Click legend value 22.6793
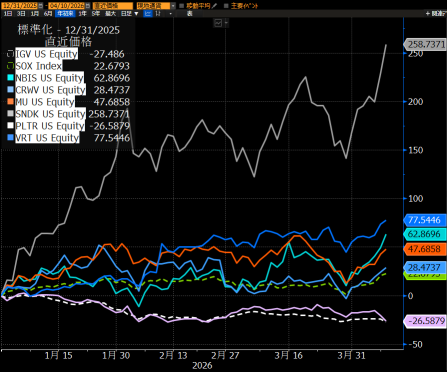This screenshot has width=447, height=372. click(111, 66)
